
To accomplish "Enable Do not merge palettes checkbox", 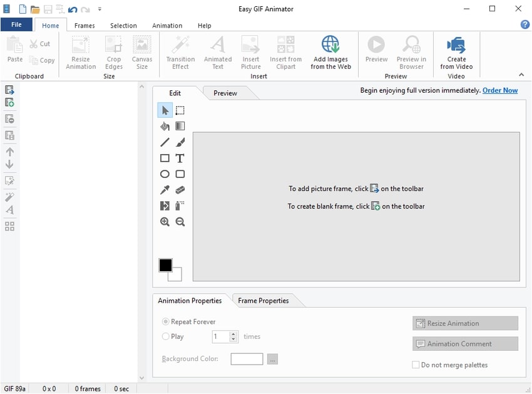I will [x=416, y=365].
